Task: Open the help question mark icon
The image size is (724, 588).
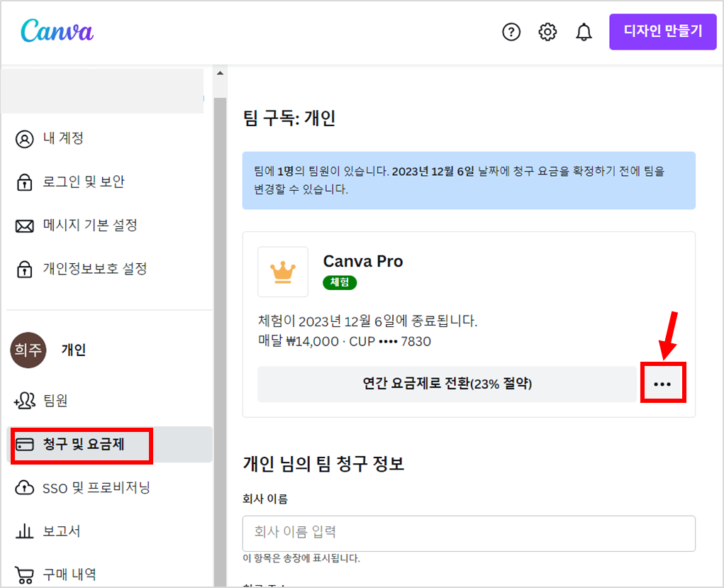Action: (x=511, y=32)
